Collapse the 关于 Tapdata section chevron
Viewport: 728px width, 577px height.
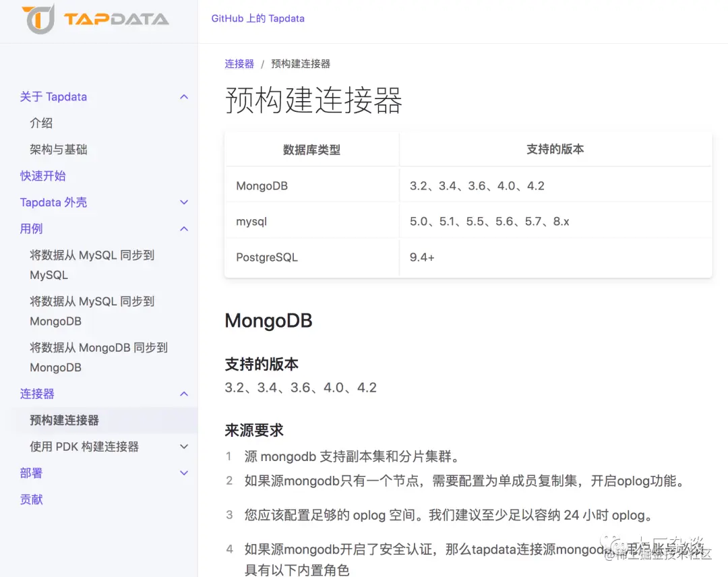click(184, 97)
